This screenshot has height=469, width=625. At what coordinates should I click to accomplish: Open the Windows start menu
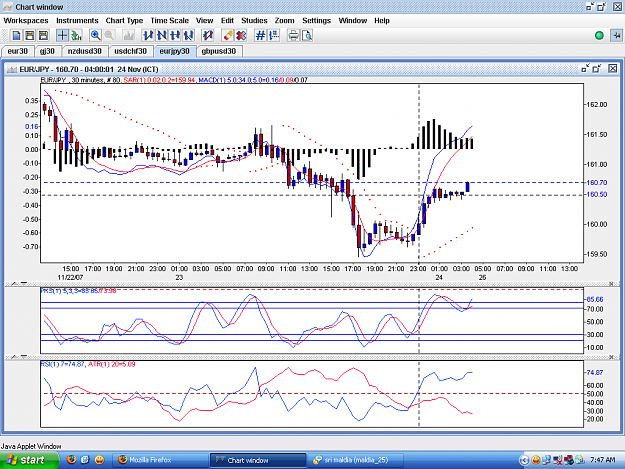tap(29, 460)
